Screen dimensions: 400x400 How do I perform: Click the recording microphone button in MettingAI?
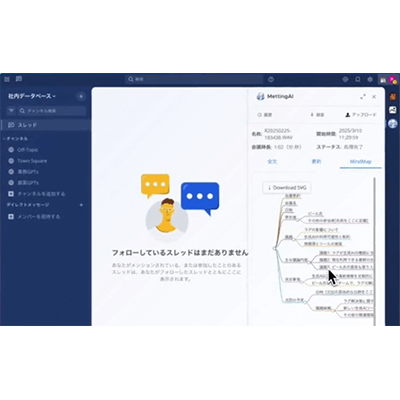point(317,115)
